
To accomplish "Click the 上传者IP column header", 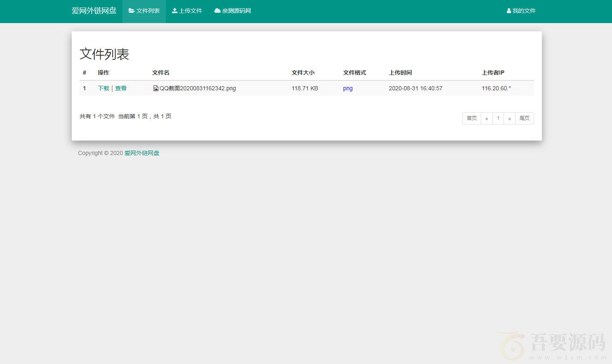I will (493, 73).
